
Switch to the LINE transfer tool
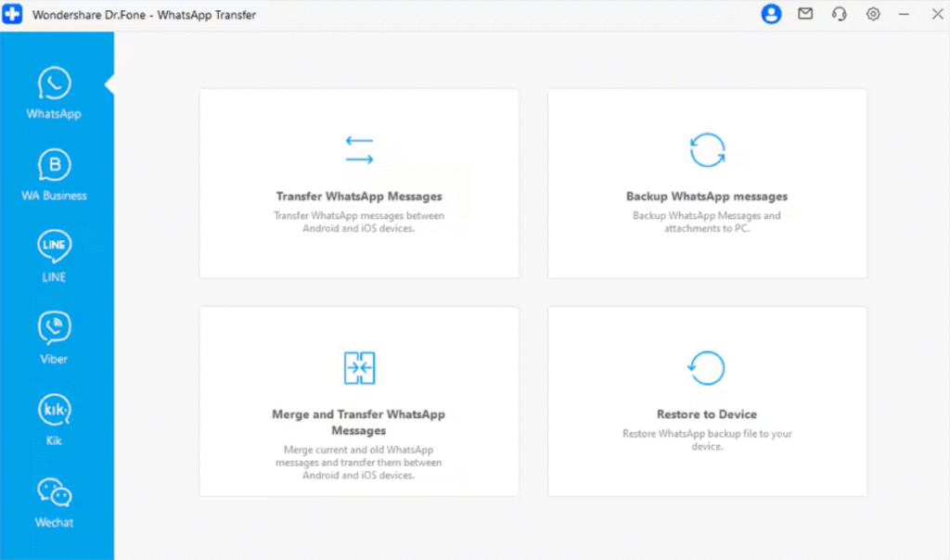pyautogui.click(x=54, y=245)
